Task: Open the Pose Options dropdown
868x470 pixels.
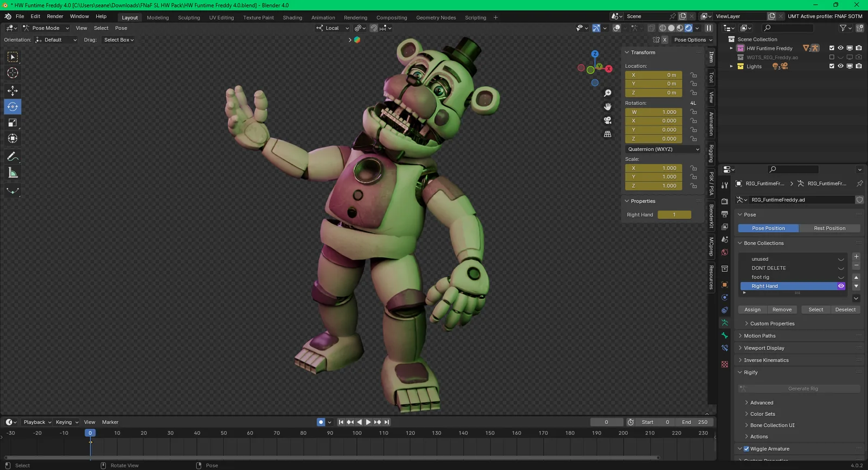Action: pyautogui.click(x=693, y=40)
